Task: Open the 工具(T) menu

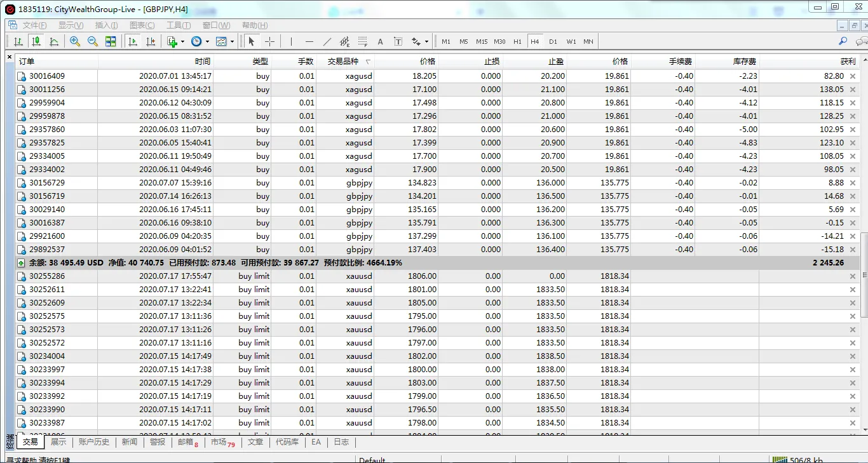Action: (x=179, y=25)
